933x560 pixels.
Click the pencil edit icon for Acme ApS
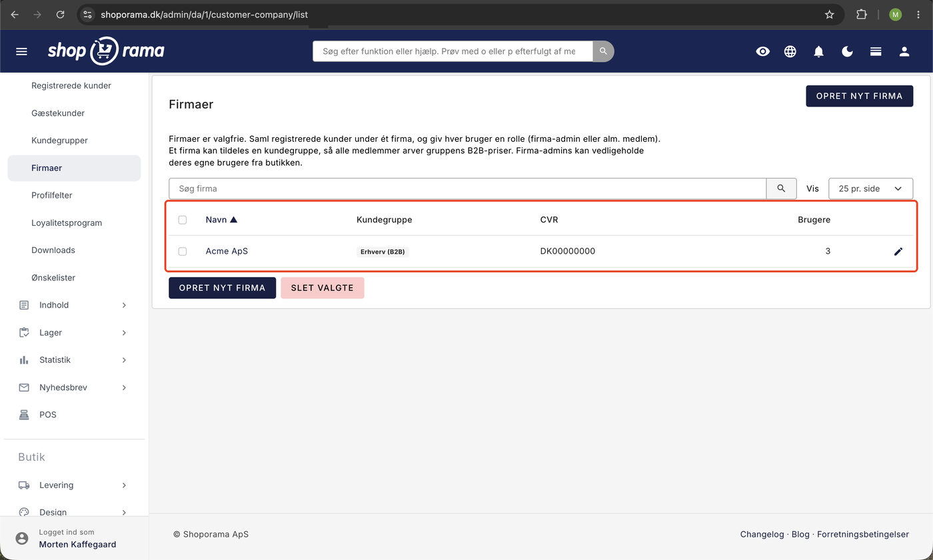(x=898, y=251)
